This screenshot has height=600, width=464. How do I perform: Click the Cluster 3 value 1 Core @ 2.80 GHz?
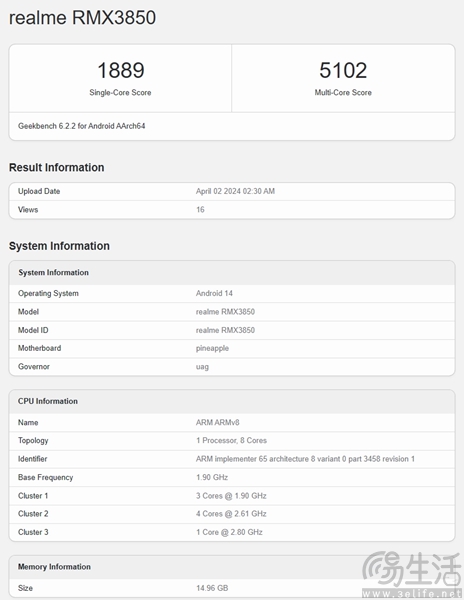[x=229, y=532]
